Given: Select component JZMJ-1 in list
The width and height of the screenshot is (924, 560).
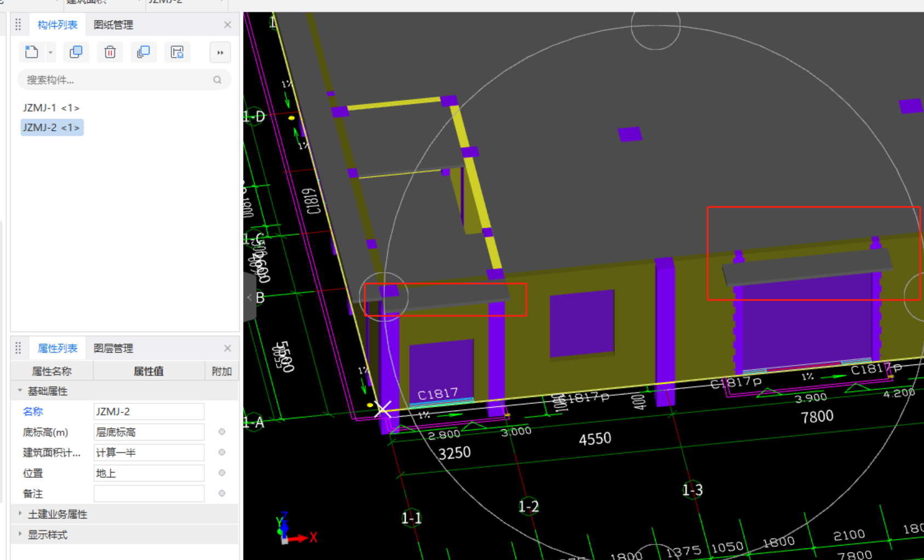Looking at the screenshot, I should click(x=51, y=108).
